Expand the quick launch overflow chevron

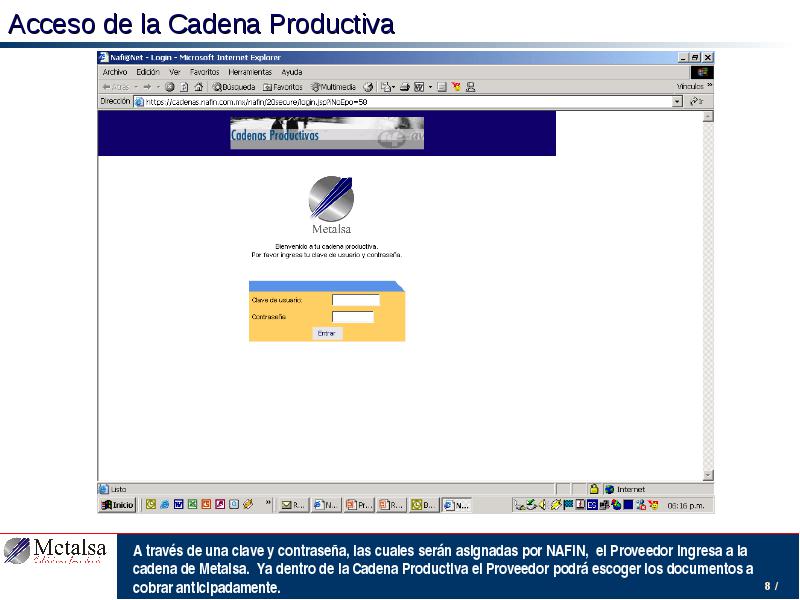pyautogui.click(x=268, y=503)
